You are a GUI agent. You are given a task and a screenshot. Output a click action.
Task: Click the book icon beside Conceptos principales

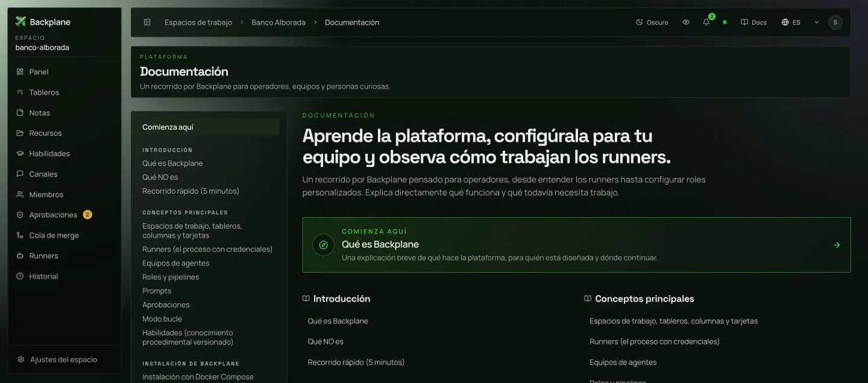click(588, 299)
